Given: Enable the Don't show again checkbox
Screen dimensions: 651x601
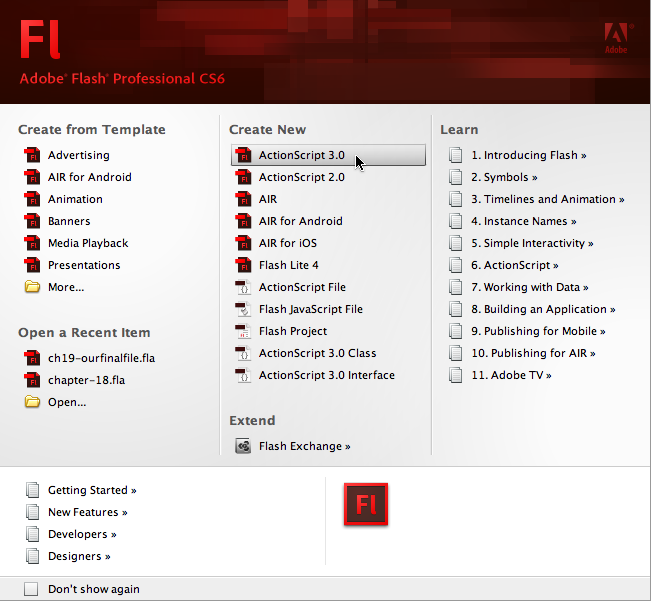Looking at the screenshot, I should [31, 589].
